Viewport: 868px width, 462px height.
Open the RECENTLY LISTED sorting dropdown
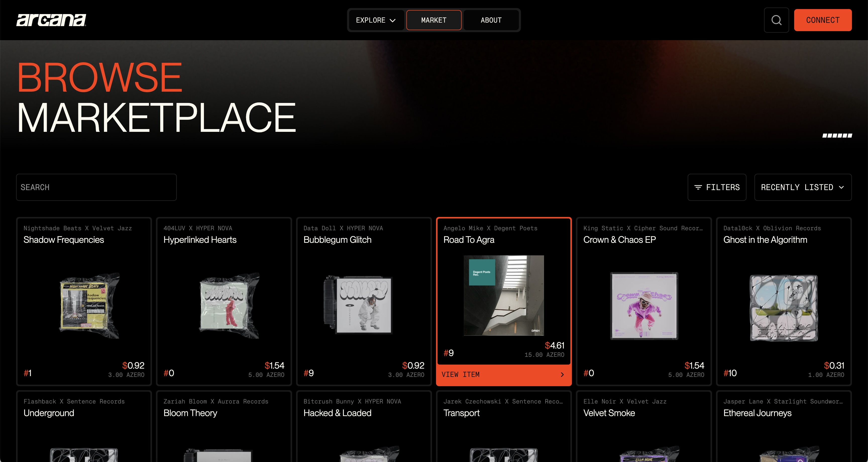coord(803,187)
